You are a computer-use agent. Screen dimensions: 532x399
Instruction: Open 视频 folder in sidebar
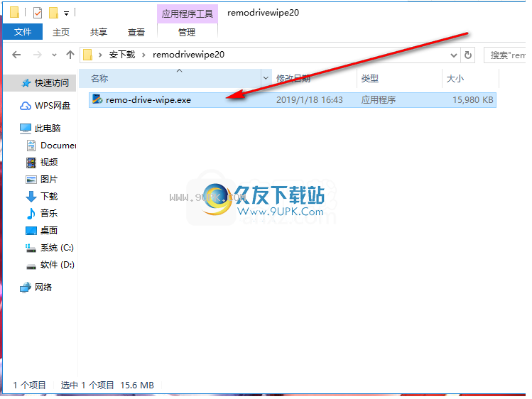tap(49, 163)
